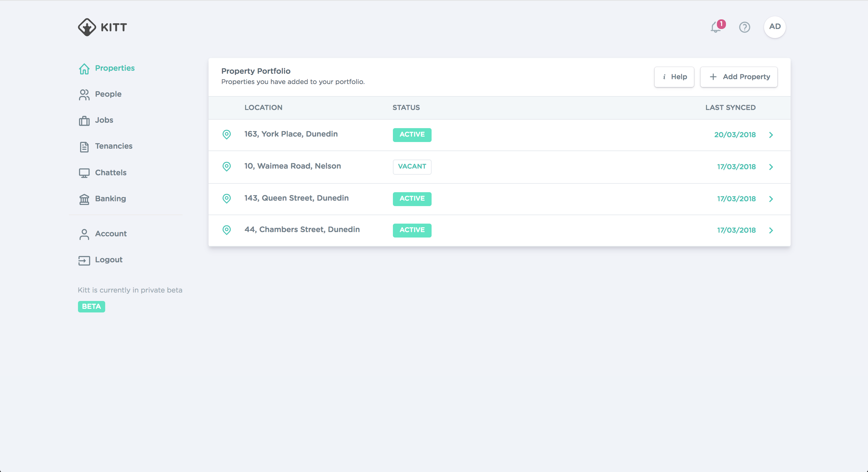Click the Add Property button
This screenshot has width=868, height=472.
tap(739, 77)
